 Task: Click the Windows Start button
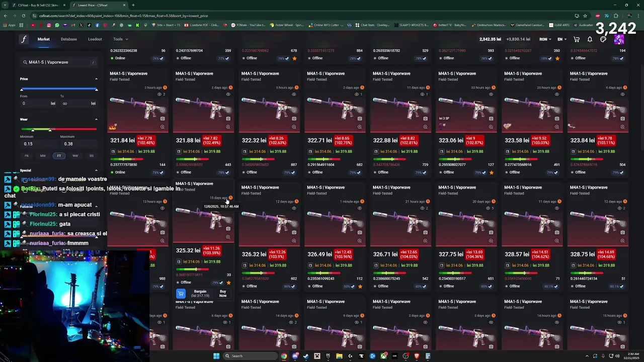[216, 356]
